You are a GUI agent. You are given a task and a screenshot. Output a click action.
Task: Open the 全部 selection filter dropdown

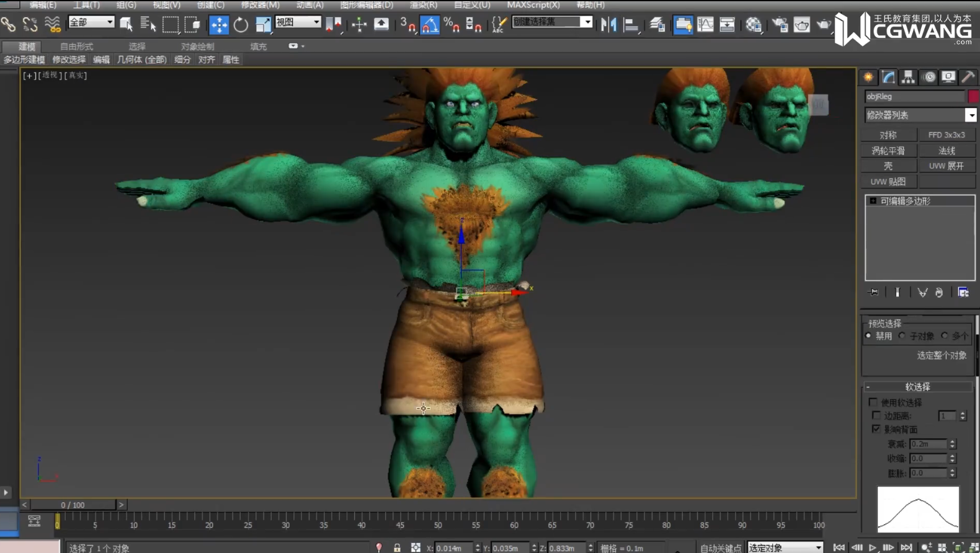click(x=91, y=22)
